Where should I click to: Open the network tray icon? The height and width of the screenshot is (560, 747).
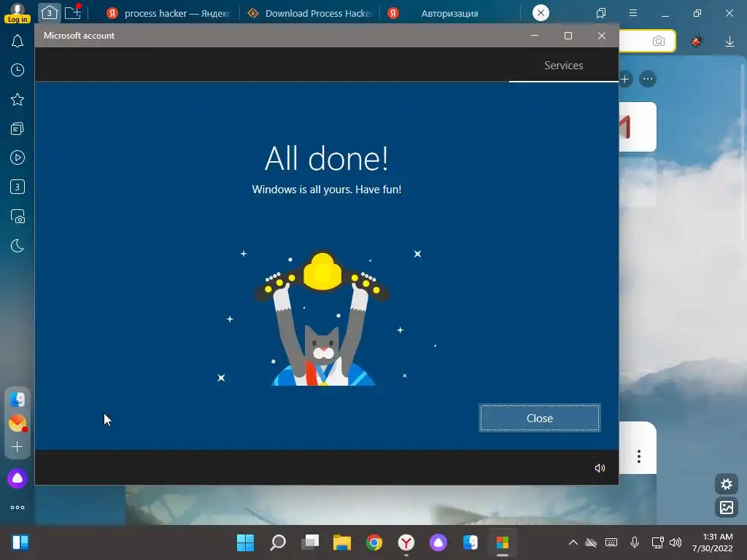[x=657, y=542]
